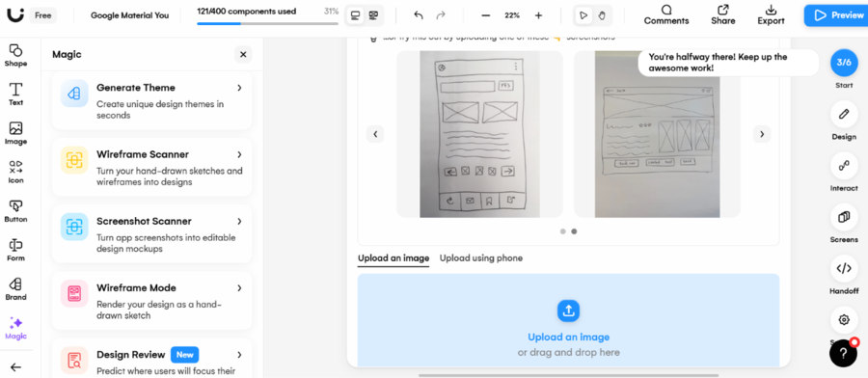Click the Wireframe Mode icon

click(74, 293)
